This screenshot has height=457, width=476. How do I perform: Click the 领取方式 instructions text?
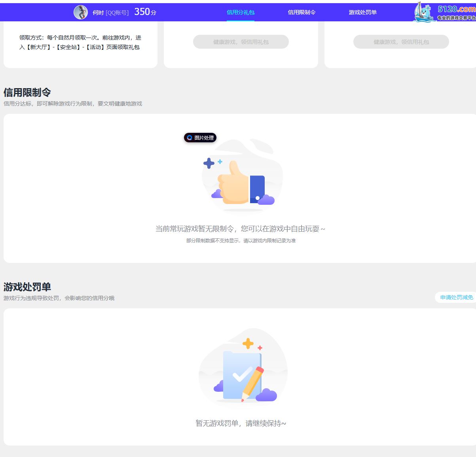point(80,42)
